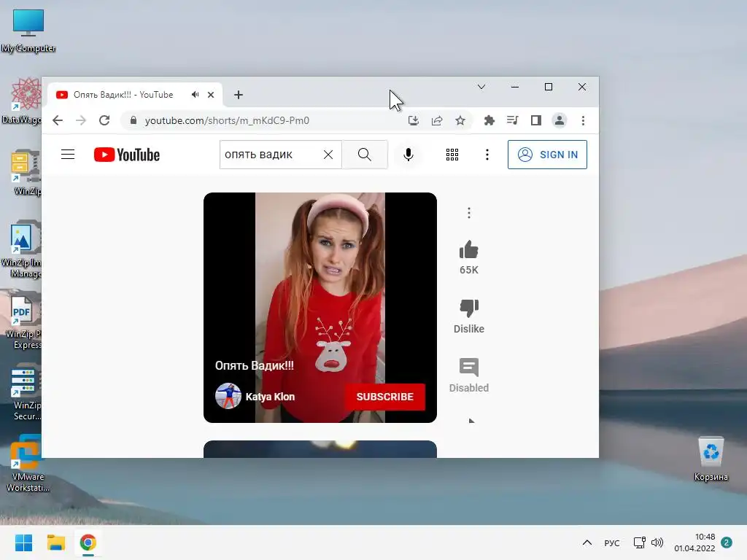Show hidden system tray icons
The image size is (747, 560).
tap(587, 542)
